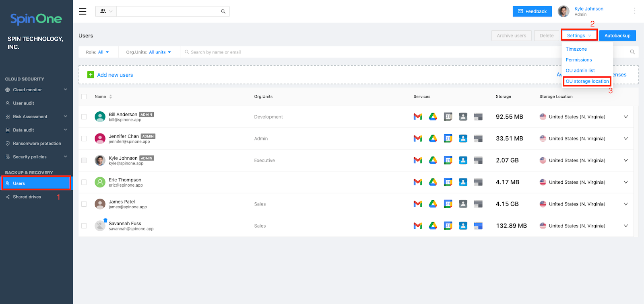The width and height of the screenshot is (644, 304).
Task: Open the Org.Units filter dropdown
Action: pyautogui.click(x=149, y=52)
